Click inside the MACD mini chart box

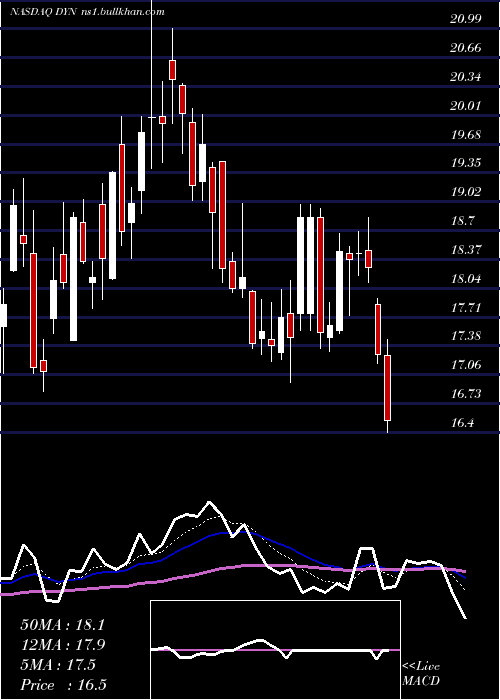point(275,650)
